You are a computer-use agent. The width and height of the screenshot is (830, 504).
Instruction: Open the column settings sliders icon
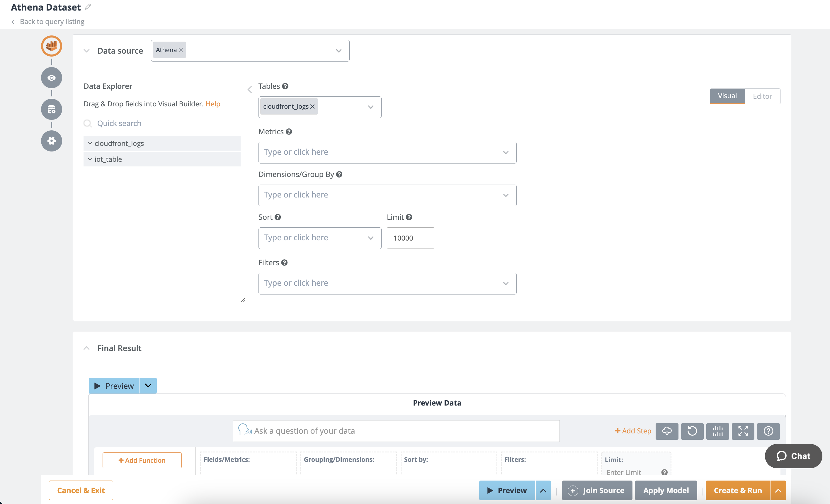717,431
